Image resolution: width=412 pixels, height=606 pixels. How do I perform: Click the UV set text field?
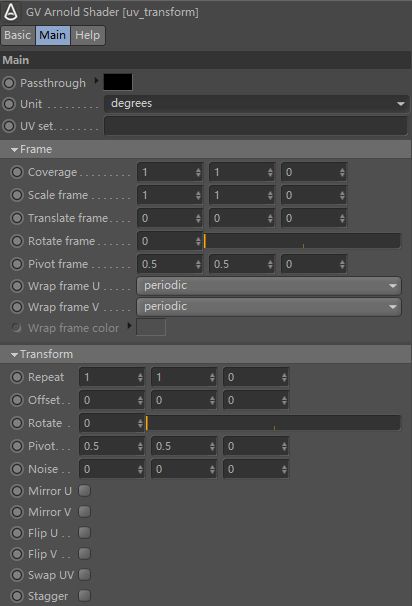click(255, 126)
